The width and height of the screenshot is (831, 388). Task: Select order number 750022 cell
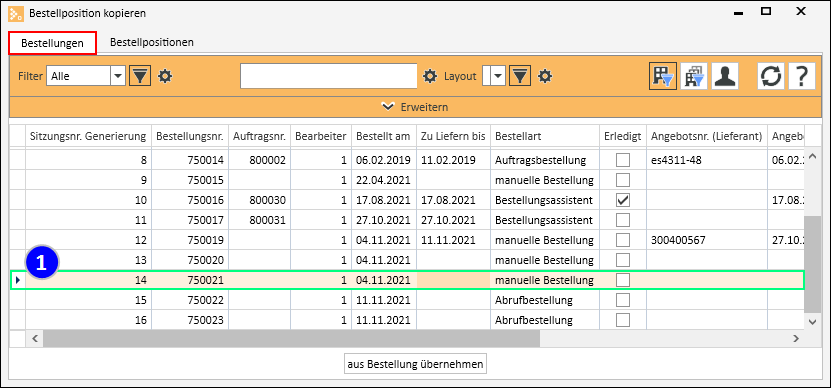[x=190, y=300]
